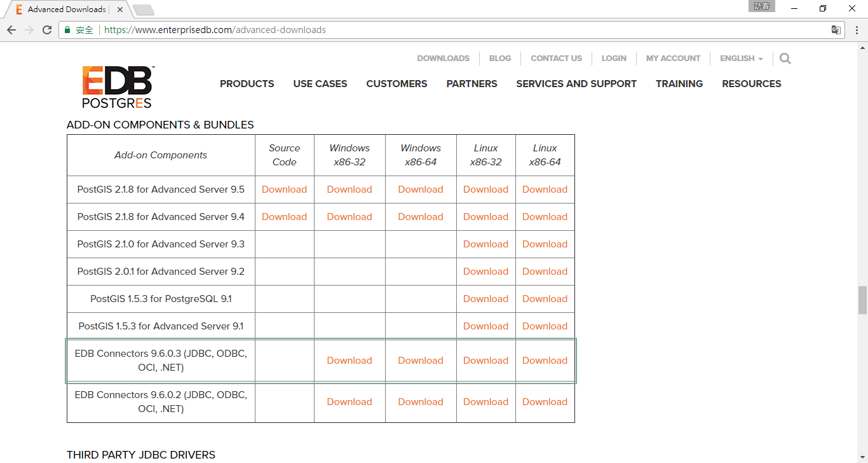Click the browser back arrow

[x=11, y=30]
